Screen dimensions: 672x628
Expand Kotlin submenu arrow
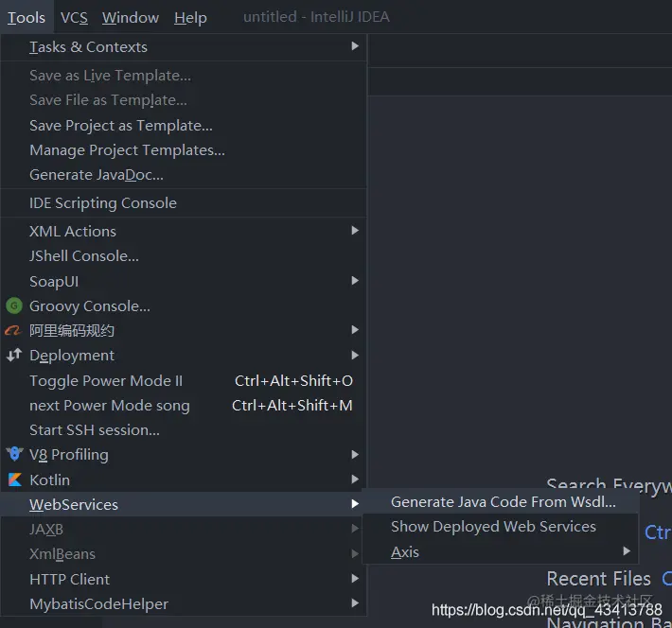(x=355, y=480)
